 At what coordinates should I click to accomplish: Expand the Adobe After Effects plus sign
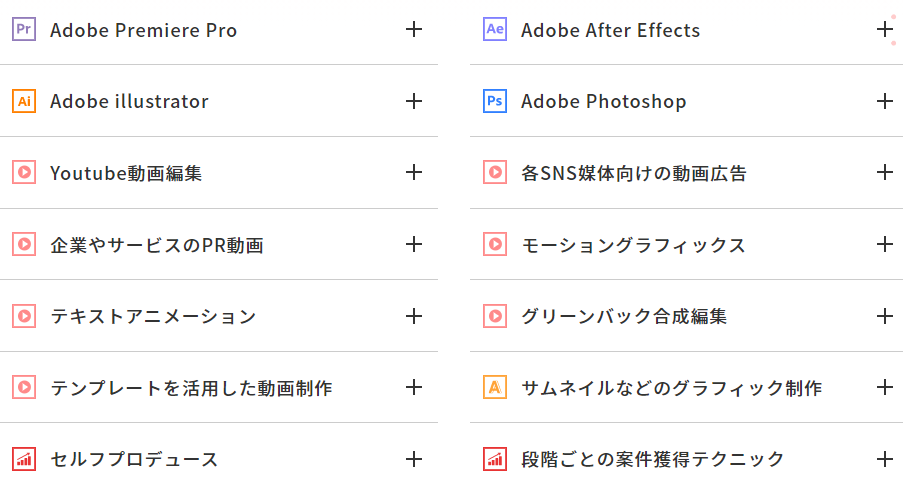pyautogui.click(x=885, y=29)
